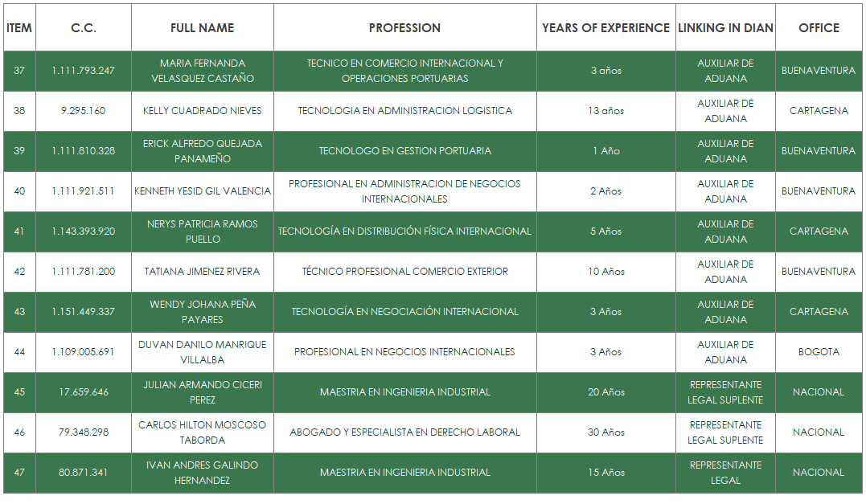866x504 pixels.
Task: Select item number 44 cell
Action: click(19, 352)
